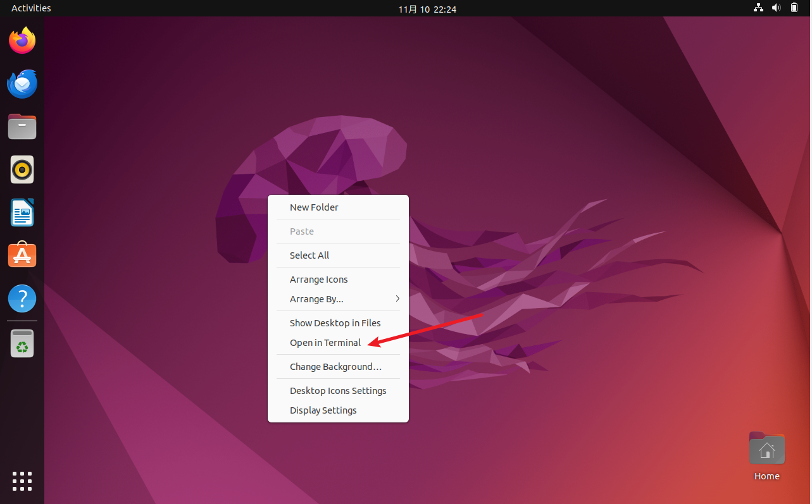Open Desktop Icons Settings
Viewport: 812px width, 504px height.
click(x=338, y=391)
